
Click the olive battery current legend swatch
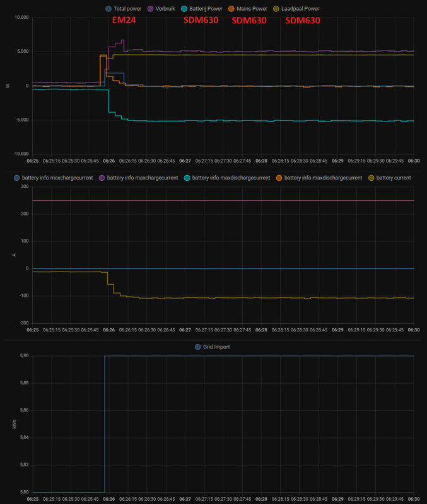(x=371, y=178)
